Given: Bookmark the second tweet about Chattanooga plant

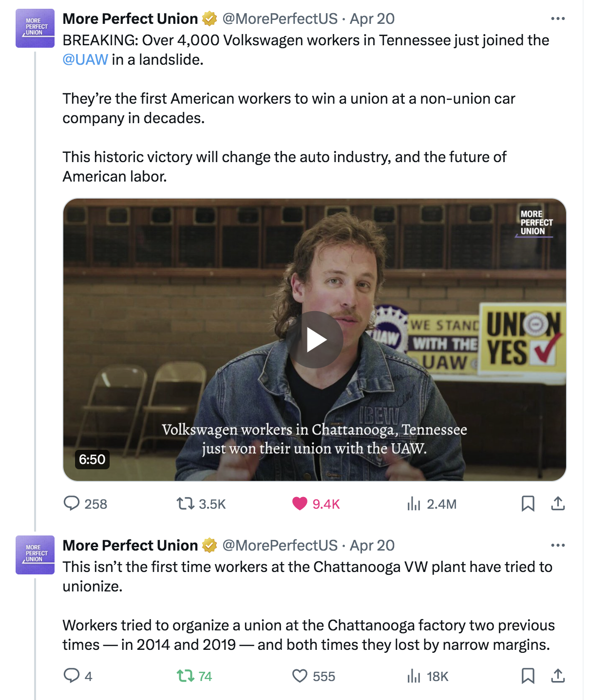Looking at the screenshot, I should click(x=528, y=676).
